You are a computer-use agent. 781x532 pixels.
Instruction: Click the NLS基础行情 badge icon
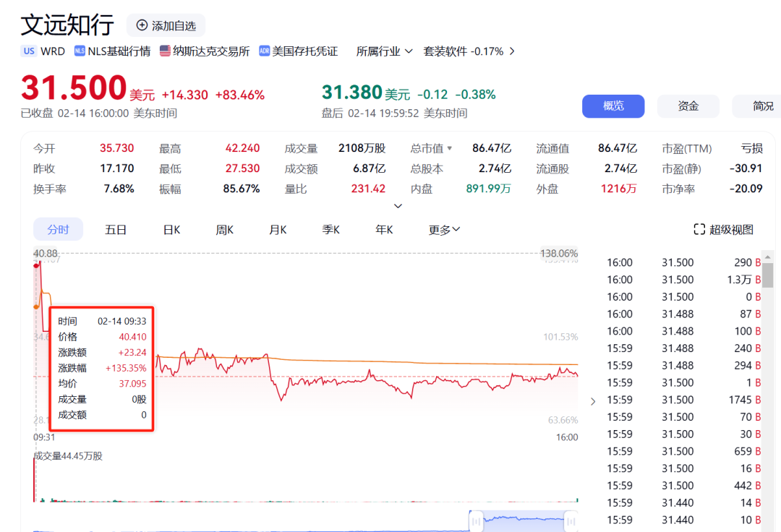point(79,51)
